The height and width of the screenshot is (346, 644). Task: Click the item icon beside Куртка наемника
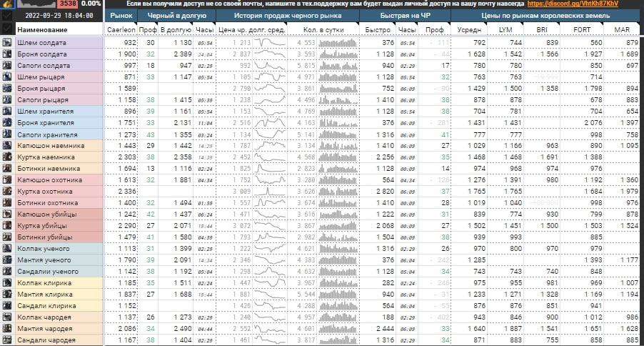pos(7,157)
